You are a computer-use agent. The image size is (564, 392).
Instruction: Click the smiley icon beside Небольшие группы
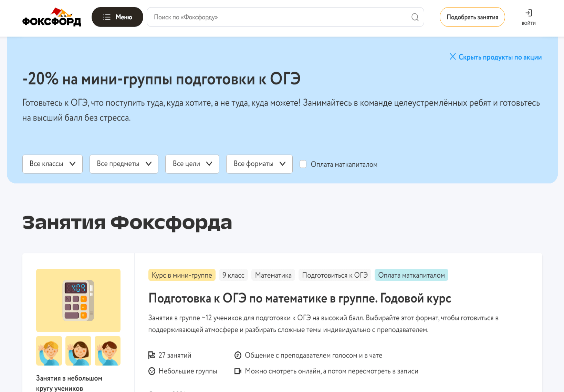(152, 371)
